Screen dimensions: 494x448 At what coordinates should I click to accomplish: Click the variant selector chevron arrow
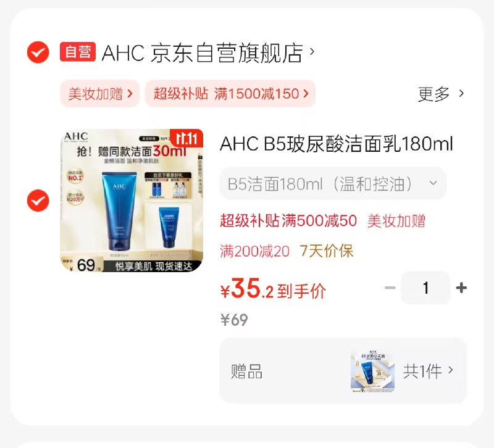point(433,183)
